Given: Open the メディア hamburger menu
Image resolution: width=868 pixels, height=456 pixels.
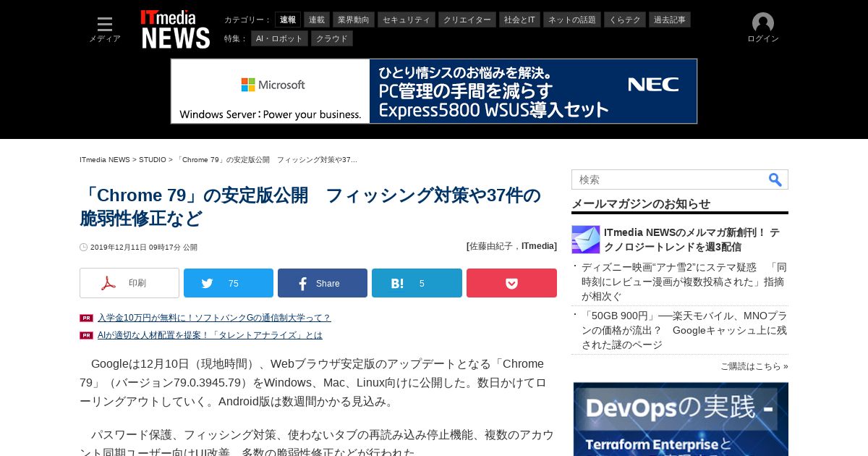Looking at the screenshot, I should (x=105, y=29).
